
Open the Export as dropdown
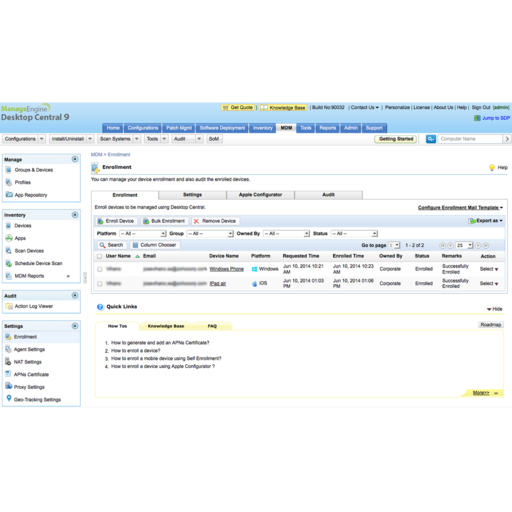pyautogui.click(x=485, y=221)
